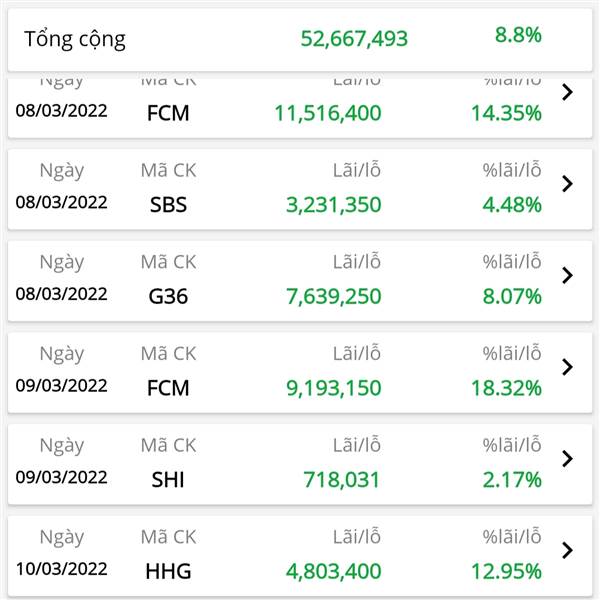Click the chevron for 09/03/2022 FCM
This screenshot has height=600, width=600.
click(567, 367)
